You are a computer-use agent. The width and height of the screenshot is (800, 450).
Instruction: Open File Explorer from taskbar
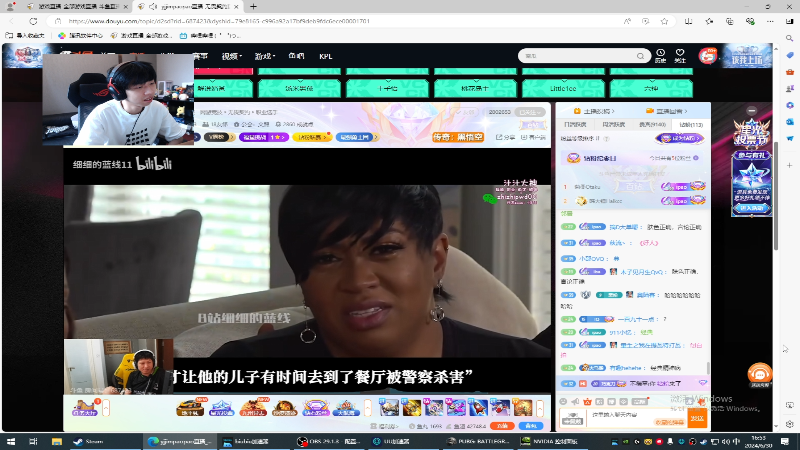[x=57, y=441]
